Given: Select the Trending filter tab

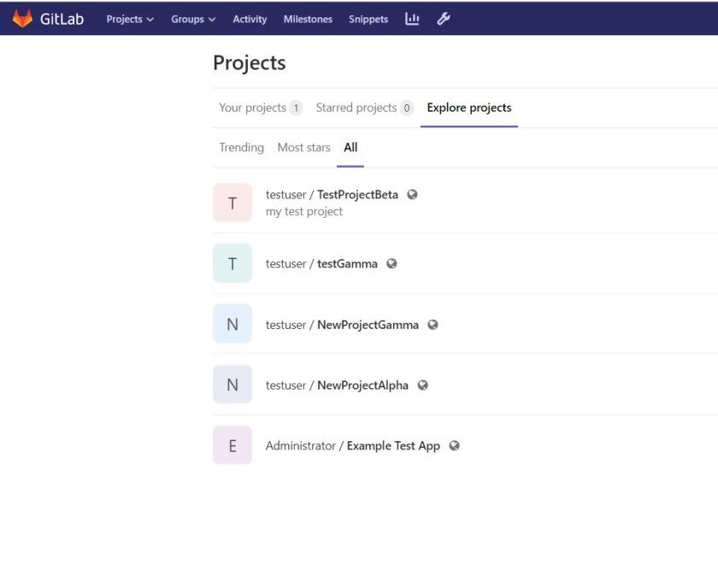Looking at the screenshot, I should (241, 147).
